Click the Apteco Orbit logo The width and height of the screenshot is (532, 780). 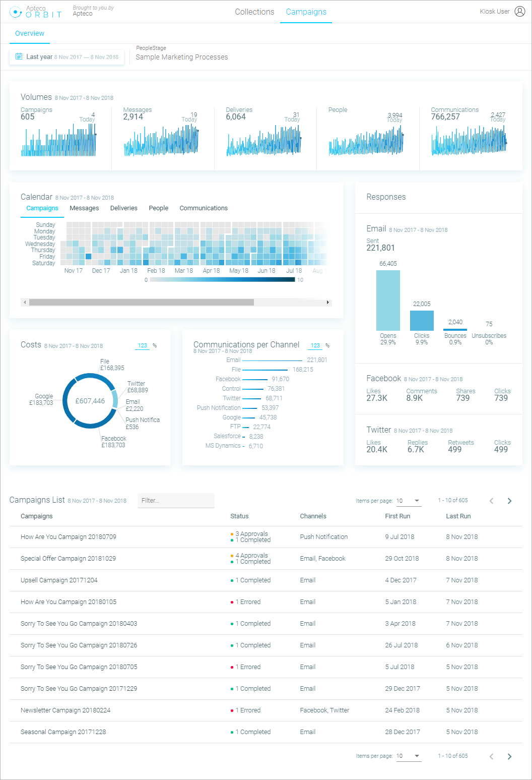36,12
